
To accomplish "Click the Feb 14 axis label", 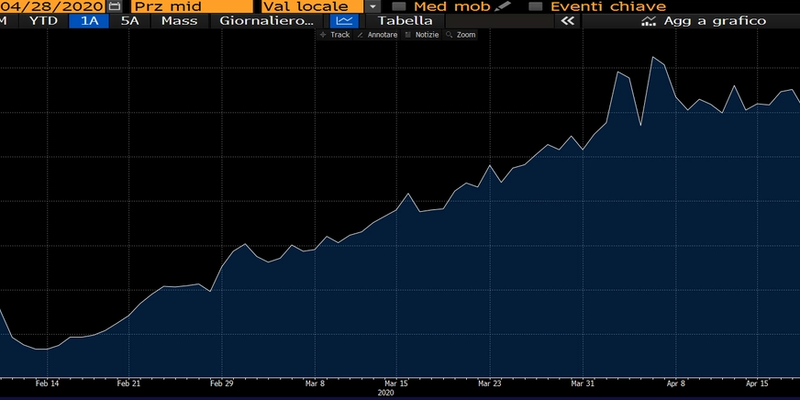I will [48, 384].
